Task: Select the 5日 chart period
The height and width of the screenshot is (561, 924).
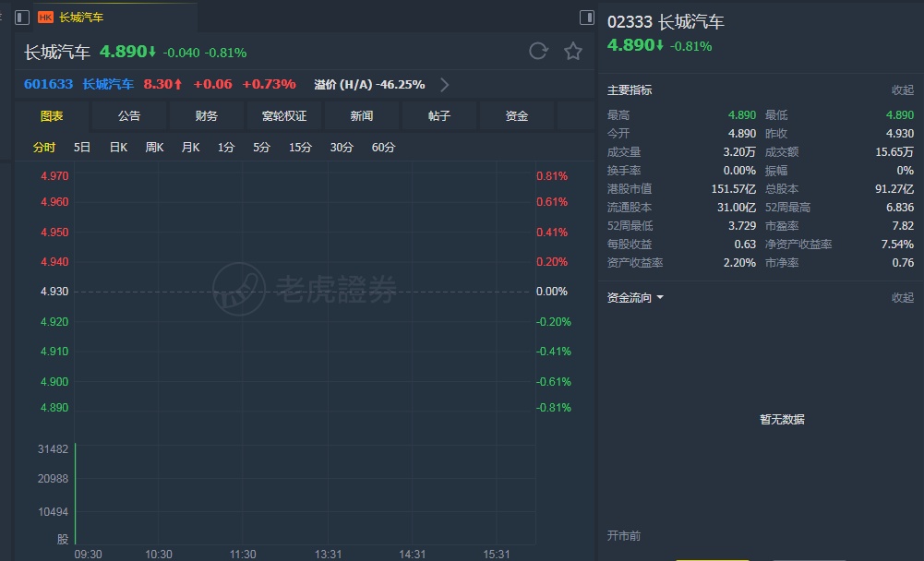Action: pyautogui.click(x=82, y=148)
